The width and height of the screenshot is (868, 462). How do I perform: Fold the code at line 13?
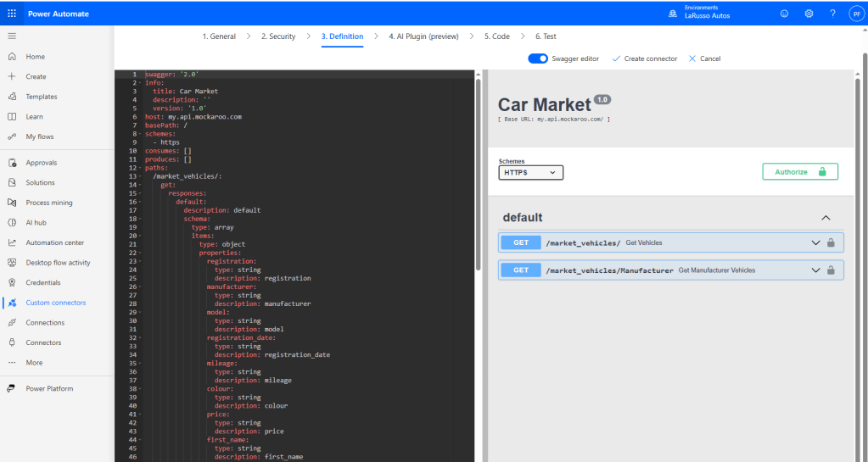click(x=141, y=176)
